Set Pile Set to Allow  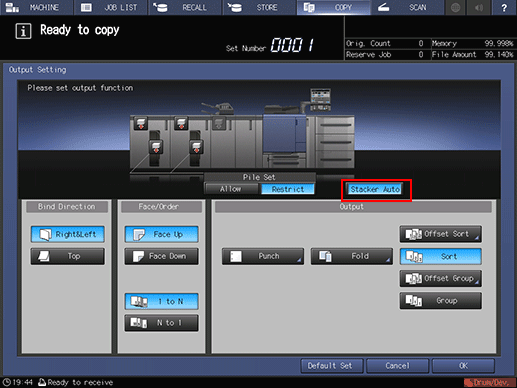tap(231, 189)
